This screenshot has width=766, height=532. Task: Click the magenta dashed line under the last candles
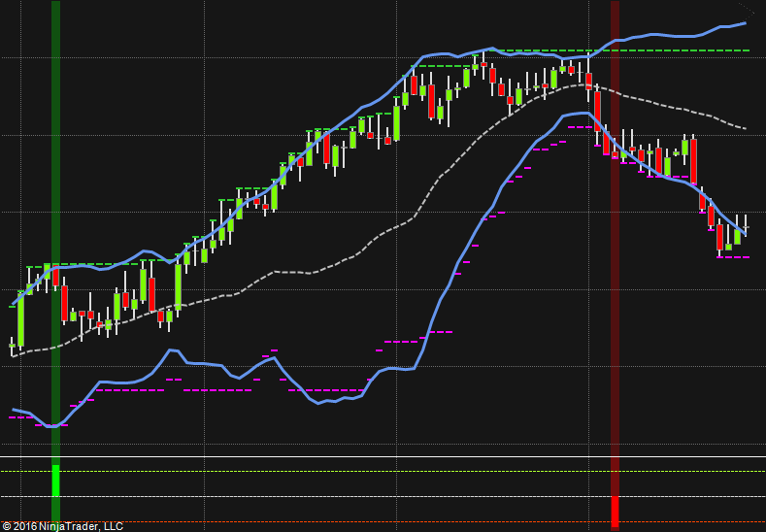(x=733, y=257)
